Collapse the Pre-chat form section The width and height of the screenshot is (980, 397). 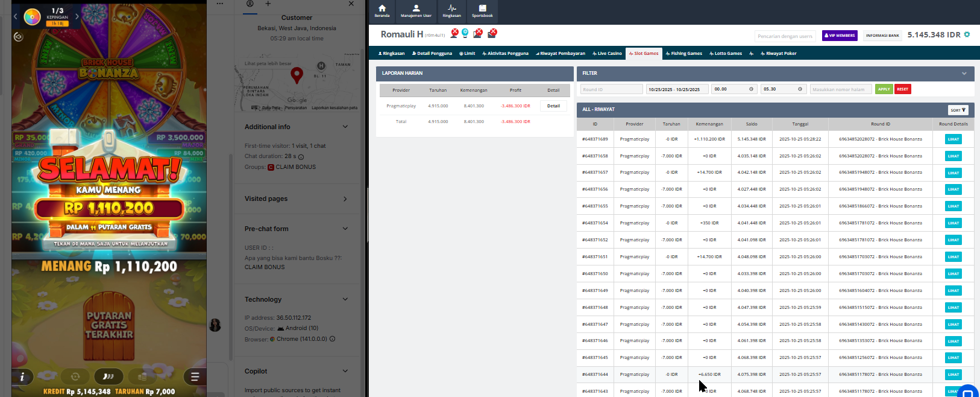pyautogui.click(x=345, y=229)
